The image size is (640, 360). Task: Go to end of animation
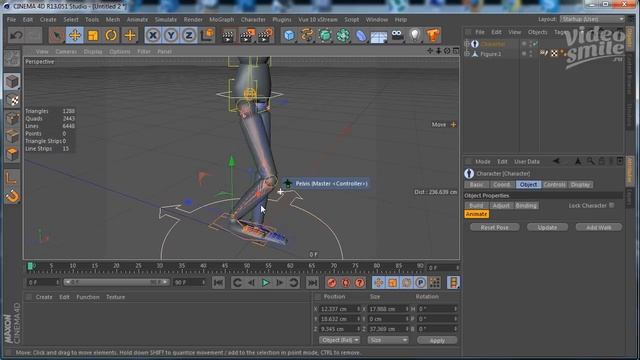(313, 282)
